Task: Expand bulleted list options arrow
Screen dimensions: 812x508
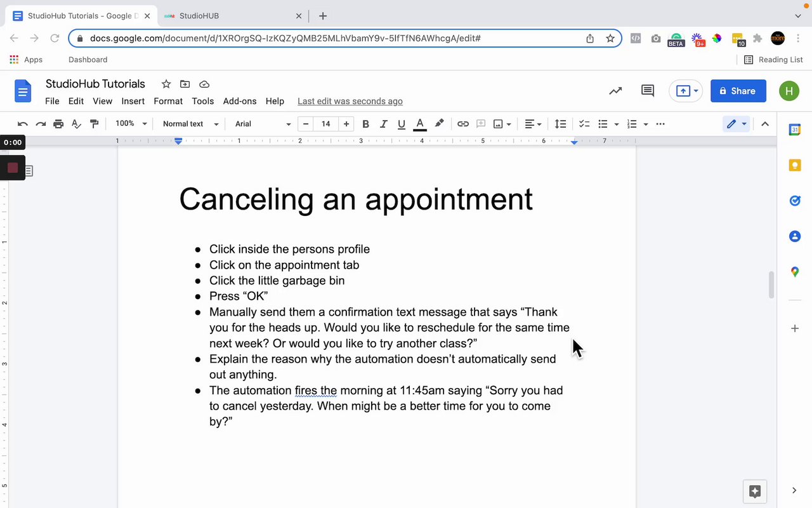Action: pyautogui.click(x=617, y=124)
